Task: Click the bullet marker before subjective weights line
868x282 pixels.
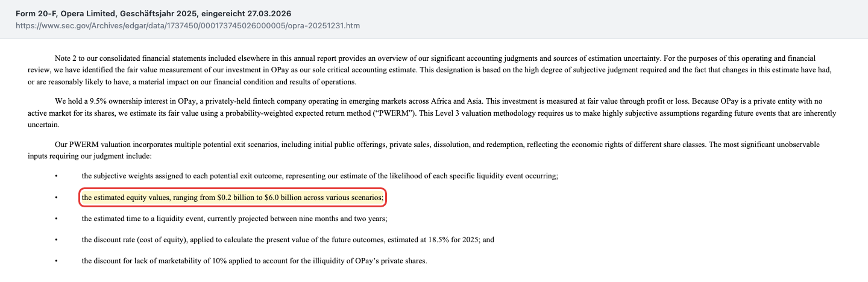Action: 56,177
